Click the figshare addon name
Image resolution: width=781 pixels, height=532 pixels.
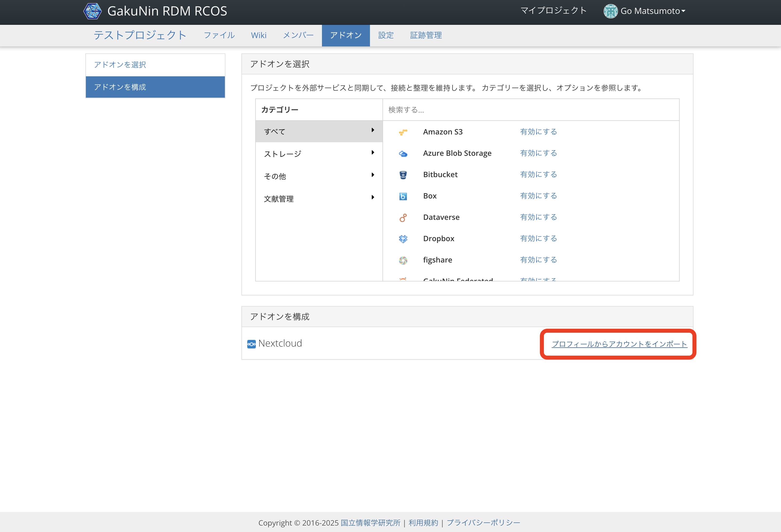tap(437, 260)
